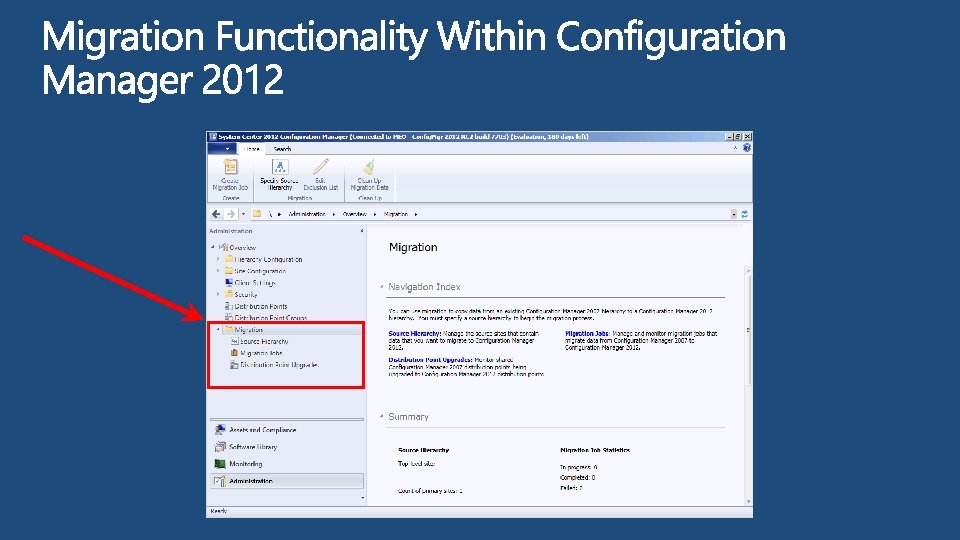960x540 pixels.
Task: Collapse the Navigation Index section
Action: [x=381, y=287]
